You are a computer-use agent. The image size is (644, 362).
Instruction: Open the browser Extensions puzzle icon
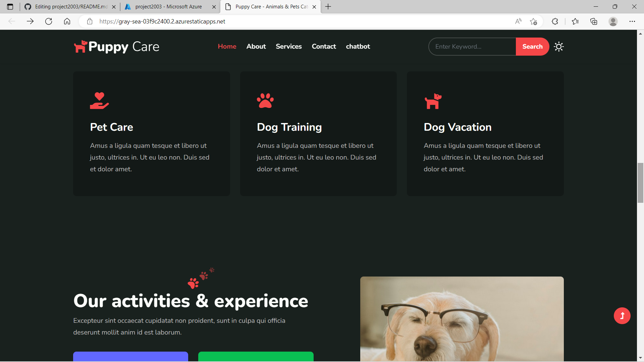tap(554, 21)
